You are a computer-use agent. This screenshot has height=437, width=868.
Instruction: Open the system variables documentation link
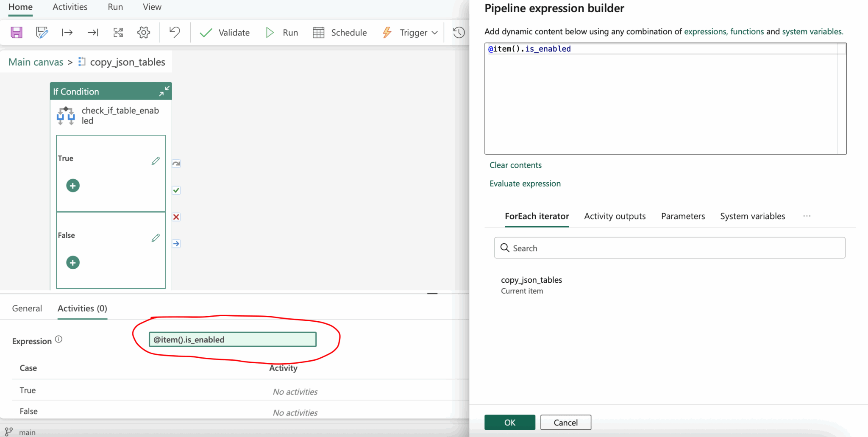click(812, 32)
